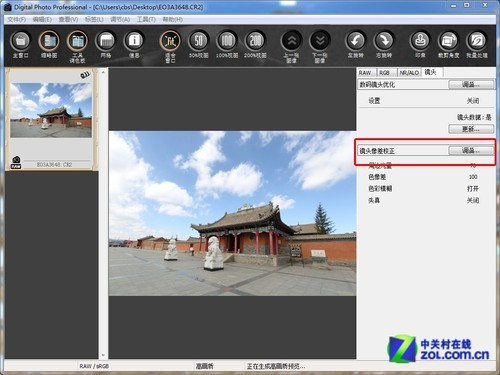Go to 上一张图像 previous image icon
500x375 pixels.
point(292,41)
